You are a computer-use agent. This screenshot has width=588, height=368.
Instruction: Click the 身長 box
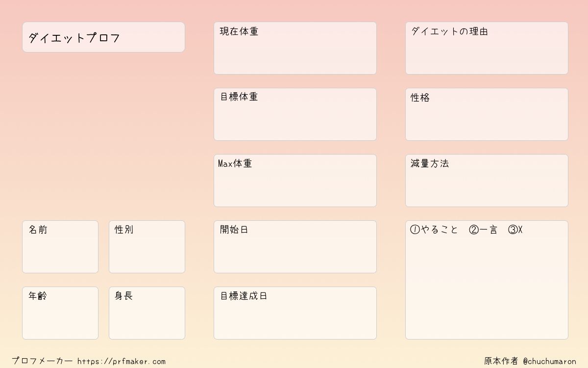[147, 313]
